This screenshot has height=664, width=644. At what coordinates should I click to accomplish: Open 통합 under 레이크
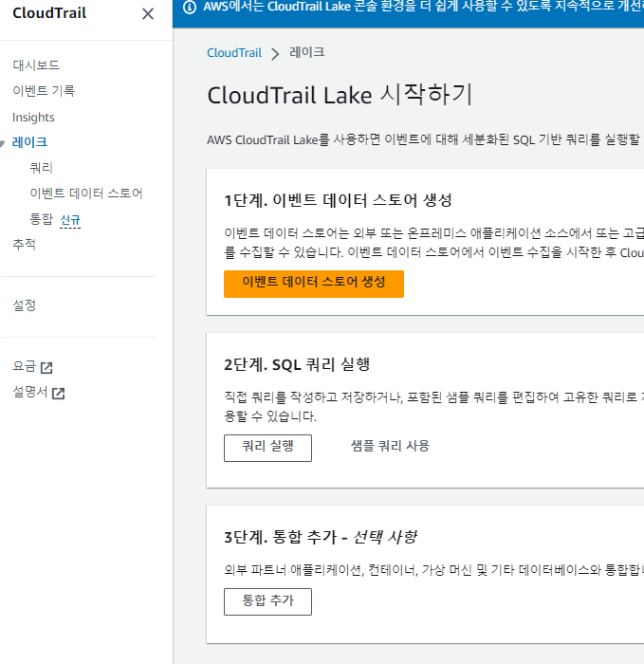tap(42, 219)
